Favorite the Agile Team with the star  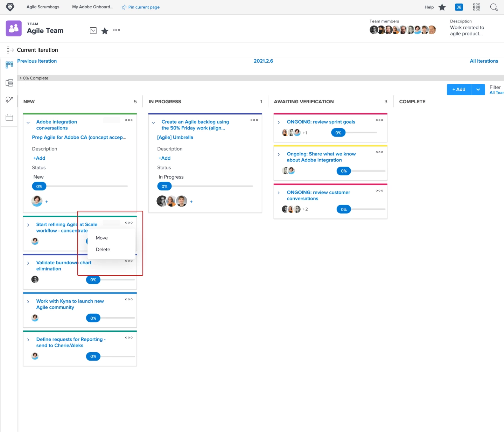tap(105, 31)
